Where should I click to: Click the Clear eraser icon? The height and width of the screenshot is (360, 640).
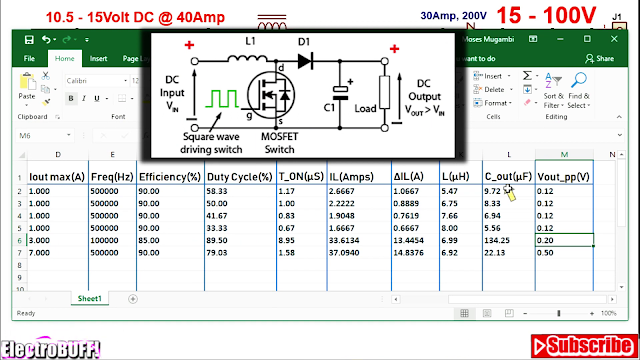tap(527, 102)
